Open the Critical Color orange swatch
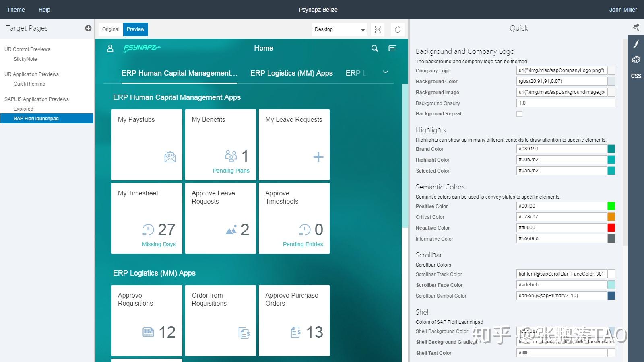 pyautogui.click(x=611, y=217)
